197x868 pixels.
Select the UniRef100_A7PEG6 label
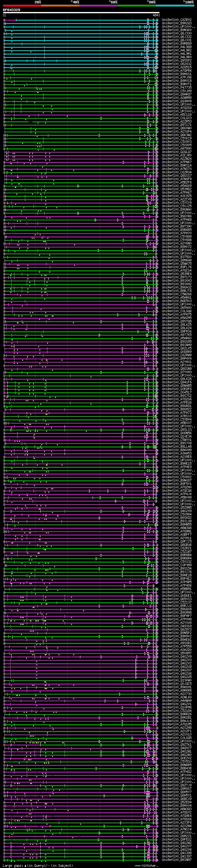coord(177,402)
